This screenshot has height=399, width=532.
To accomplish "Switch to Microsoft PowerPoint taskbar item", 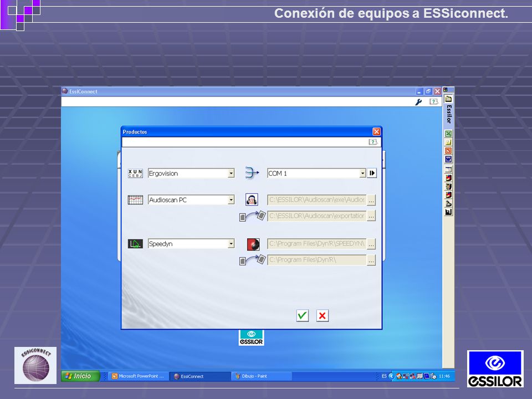I will click(x=139, y=376).
